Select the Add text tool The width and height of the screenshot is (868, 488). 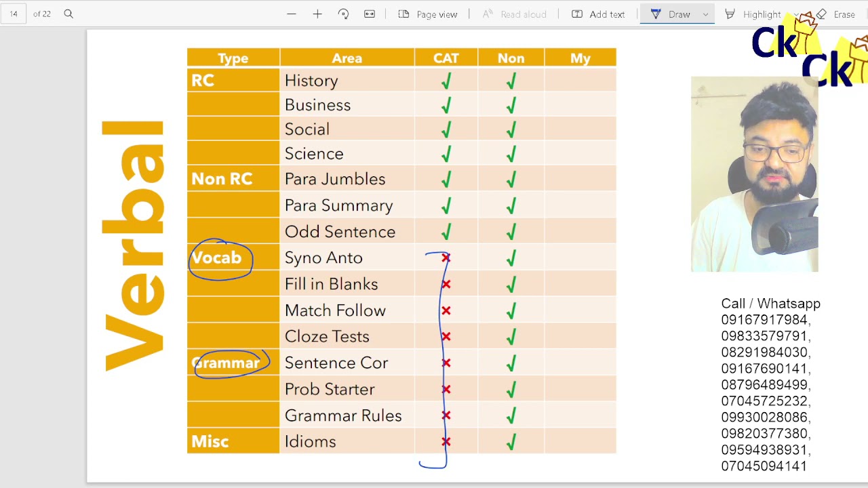pyautogui.click(x=598, y=14)
